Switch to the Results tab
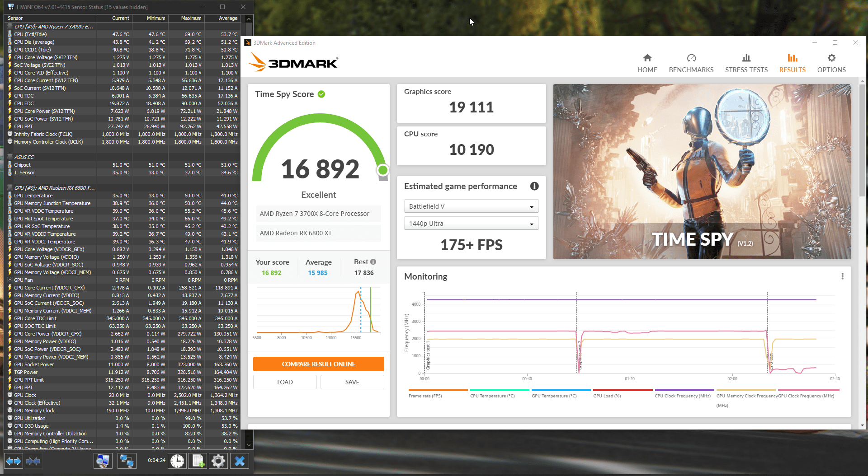This screenshot has height=476, width=868. coord(793,63)
